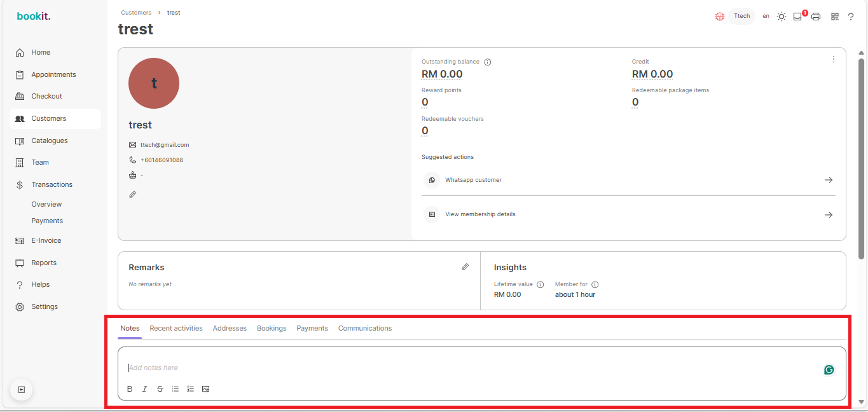
Task: Edit Remarks using the pencil icon
Action: pyautogui.click(x=465, y=267)
